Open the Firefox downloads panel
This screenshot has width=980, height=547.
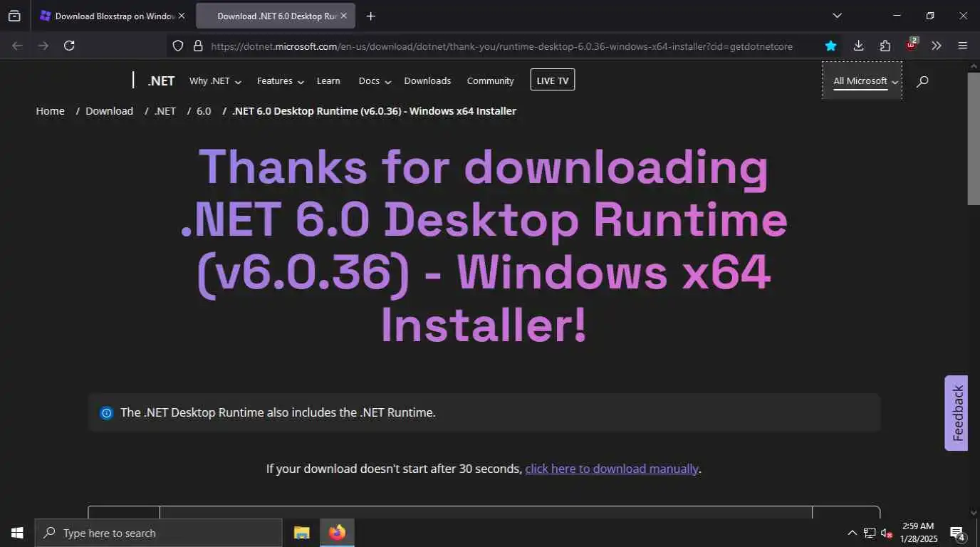tap(858, 46)
